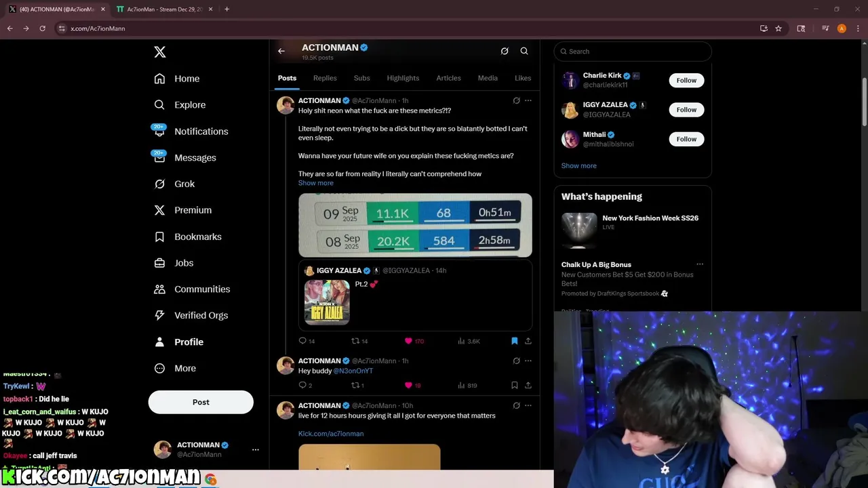
Task: Follow Charlie Kirk
Action: click(686, 80)
